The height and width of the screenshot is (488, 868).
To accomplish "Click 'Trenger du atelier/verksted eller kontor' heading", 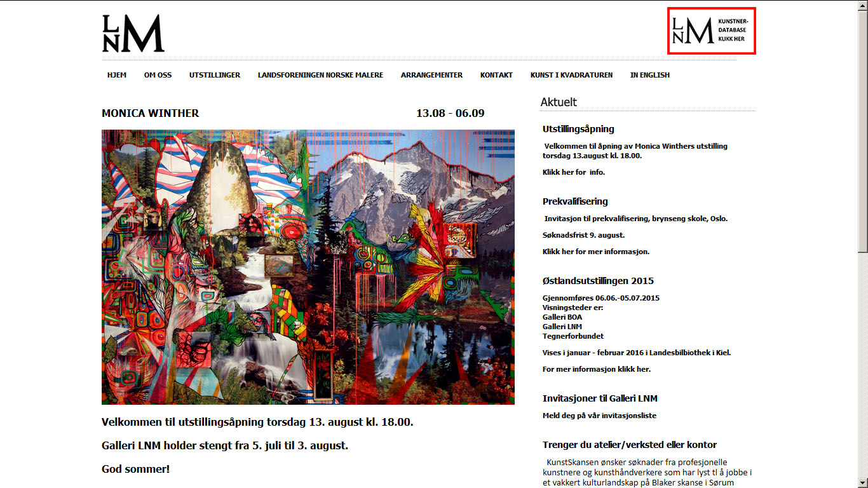I will coord(630,445).
